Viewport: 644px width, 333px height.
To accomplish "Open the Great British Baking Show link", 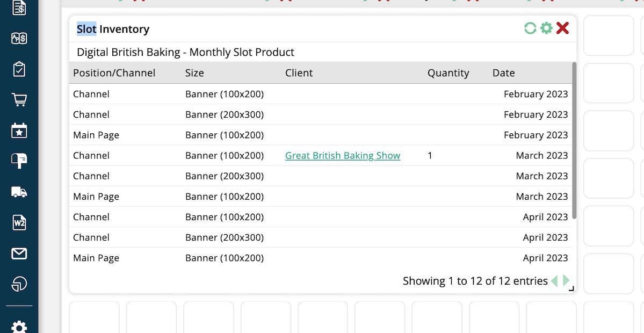I will point(343,156).
